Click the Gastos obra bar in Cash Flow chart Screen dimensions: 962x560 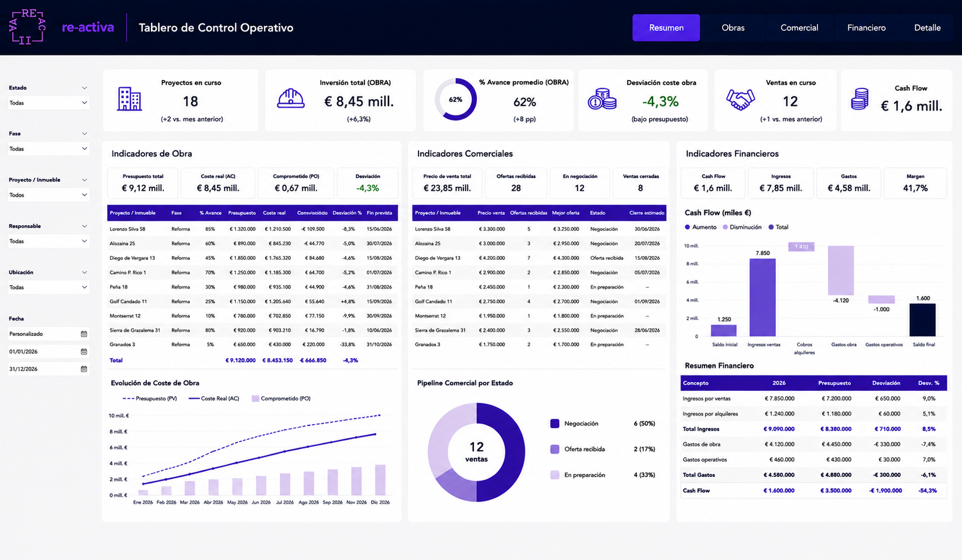[841, 270]
